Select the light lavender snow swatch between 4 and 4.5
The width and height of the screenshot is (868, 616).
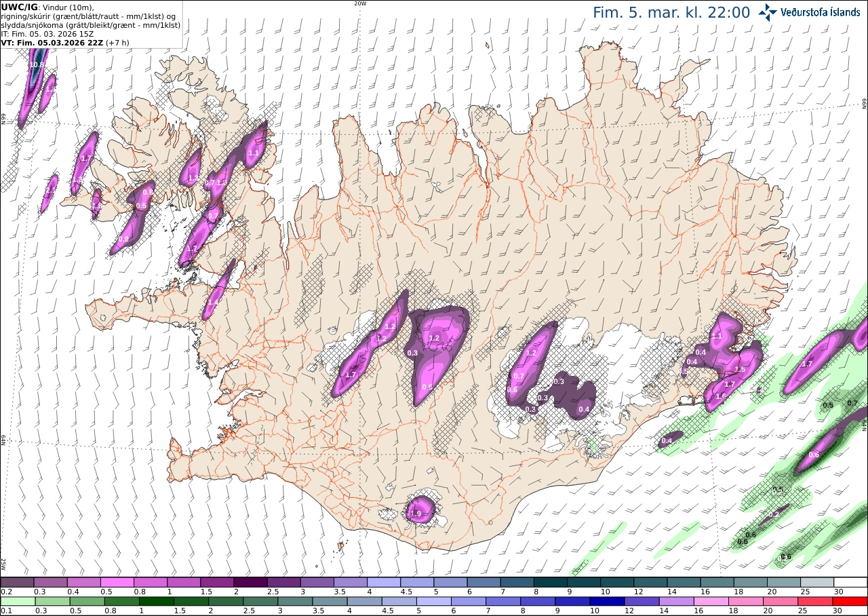[x=384, y=582]
